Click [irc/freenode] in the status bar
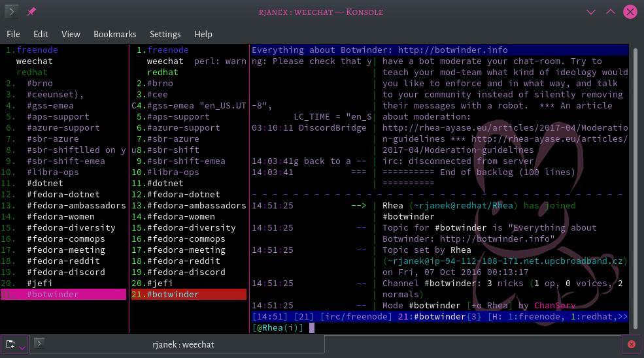The width and height of the screenshot is (644, 358). click(x=356, y=317)
